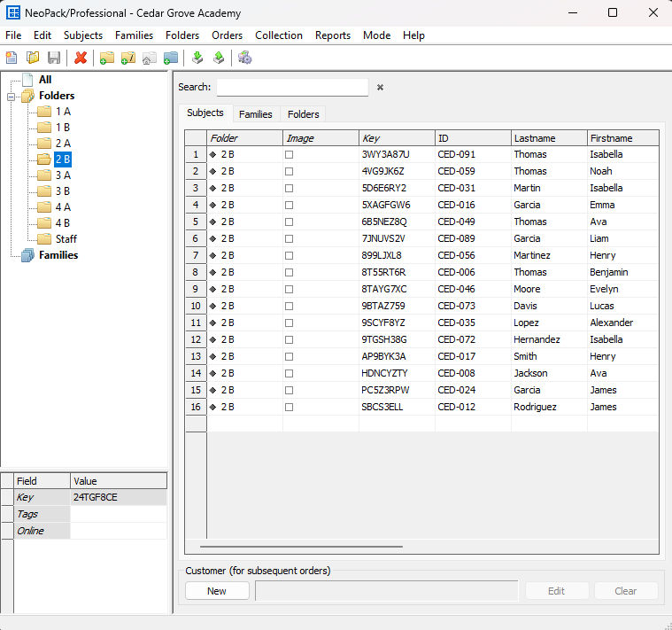672x630 pixels.
Task: Select the Families node in tree
Action: tap(58, 255)
